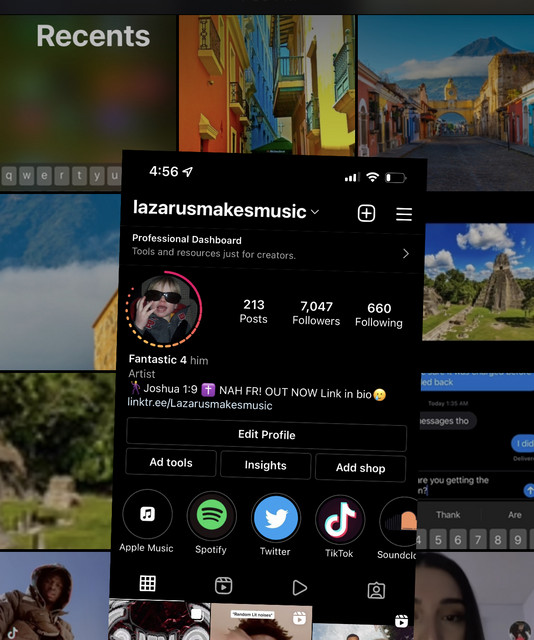The height and width of the screenshot is (640, 534).
Task: Tap the battery status icon
Action: (396, 178)
